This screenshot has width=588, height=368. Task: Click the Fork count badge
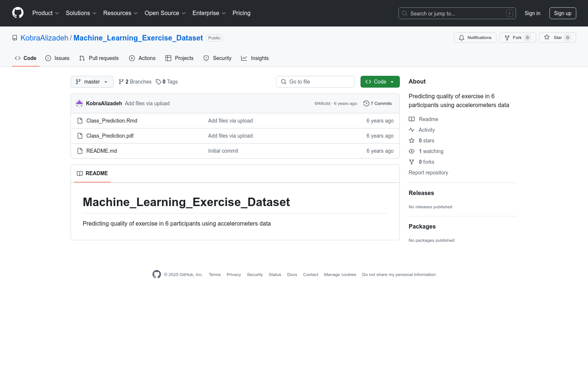[527, 38]
